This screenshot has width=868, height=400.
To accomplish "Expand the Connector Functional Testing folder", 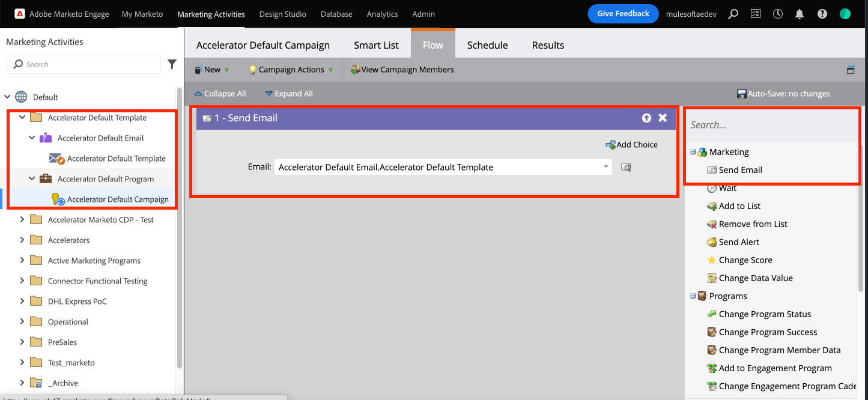I will click(x=22, y=281).
